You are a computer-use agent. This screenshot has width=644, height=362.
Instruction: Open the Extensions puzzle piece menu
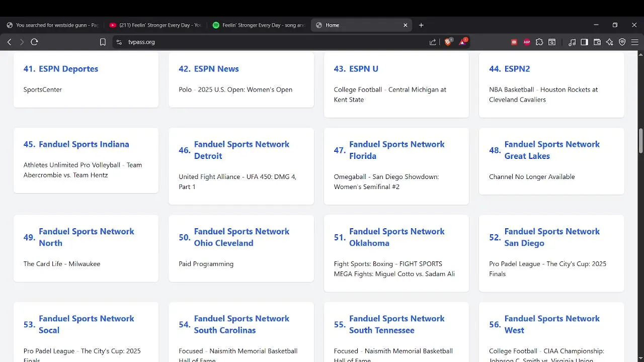(x=539, y=42)
